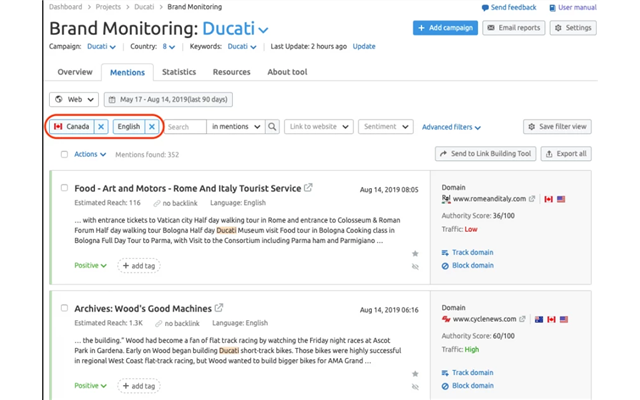Remove the Canada filter tag
The width and height of the screenshot is (640, 400).
click(101, 127)
